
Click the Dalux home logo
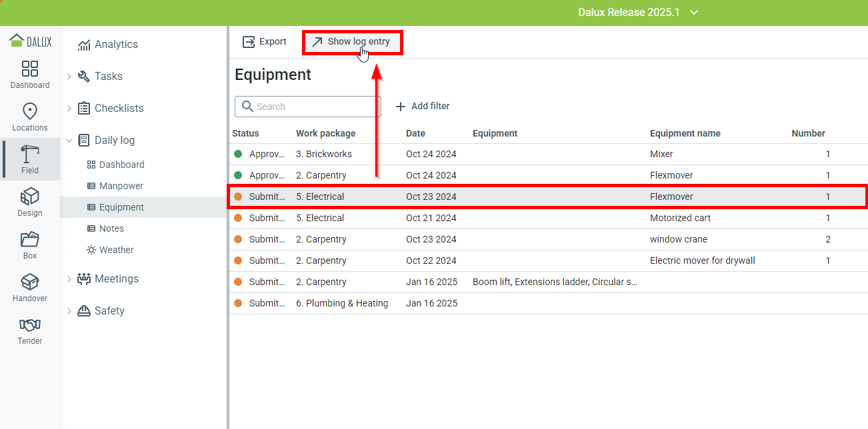coord(30,41)
